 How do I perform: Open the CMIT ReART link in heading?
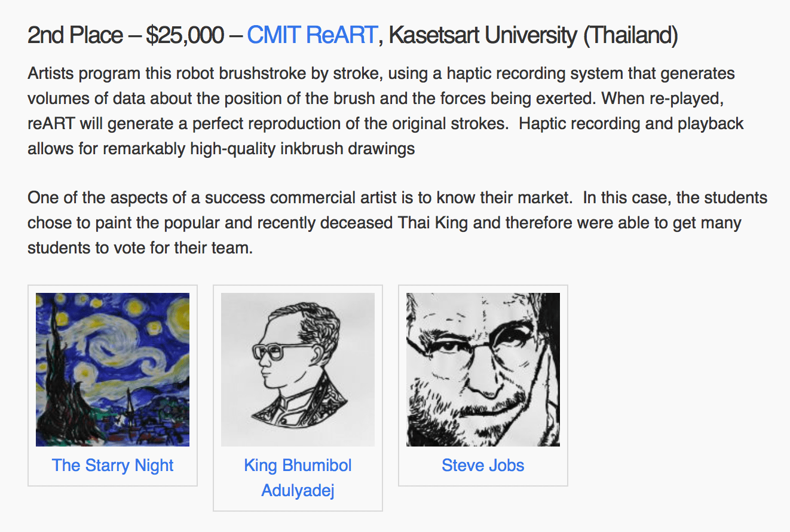tap(311, 36)
